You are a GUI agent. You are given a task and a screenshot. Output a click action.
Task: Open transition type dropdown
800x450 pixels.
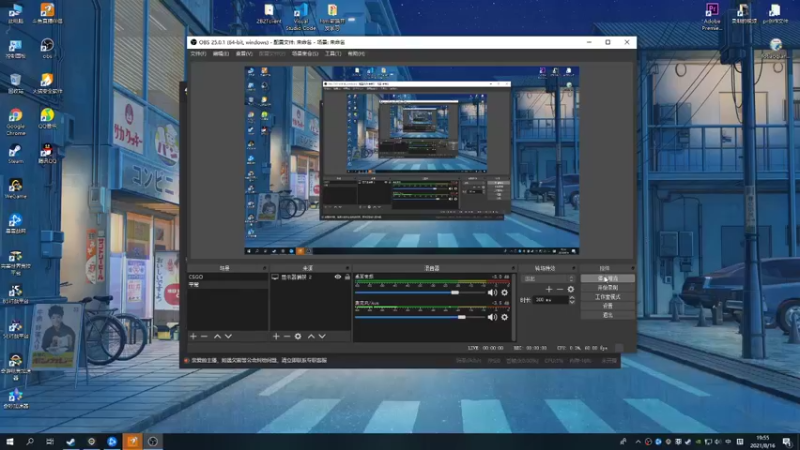click(548, 279)
